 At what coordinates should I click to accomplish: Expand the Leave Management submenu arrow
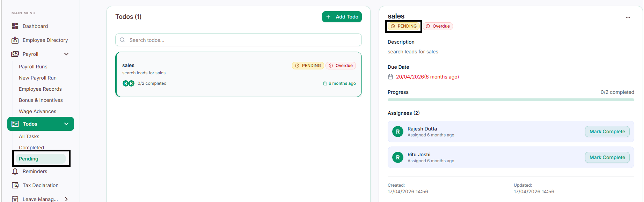tap(66, 199)
